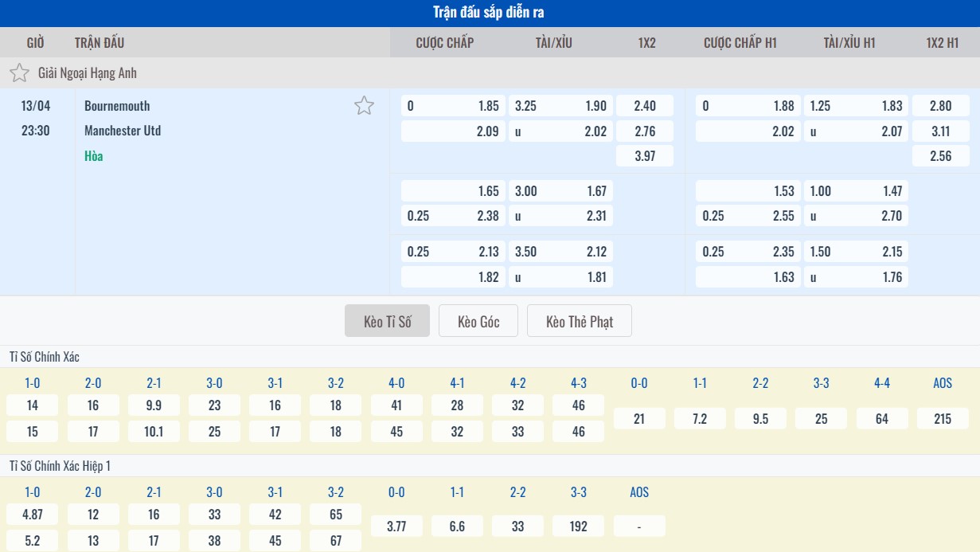Click the Manchester Utd team name
This screenshot has height=552, width=980.
click(123, 131)
